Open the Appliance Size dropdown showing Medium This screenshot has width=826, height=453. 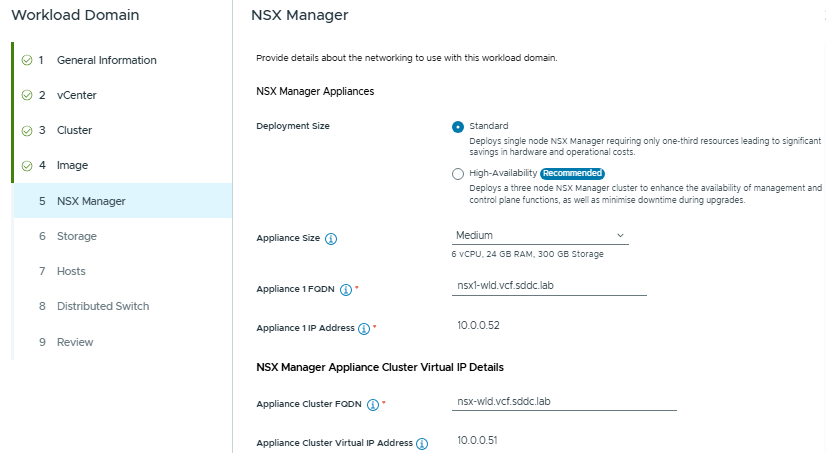(539, 236)
